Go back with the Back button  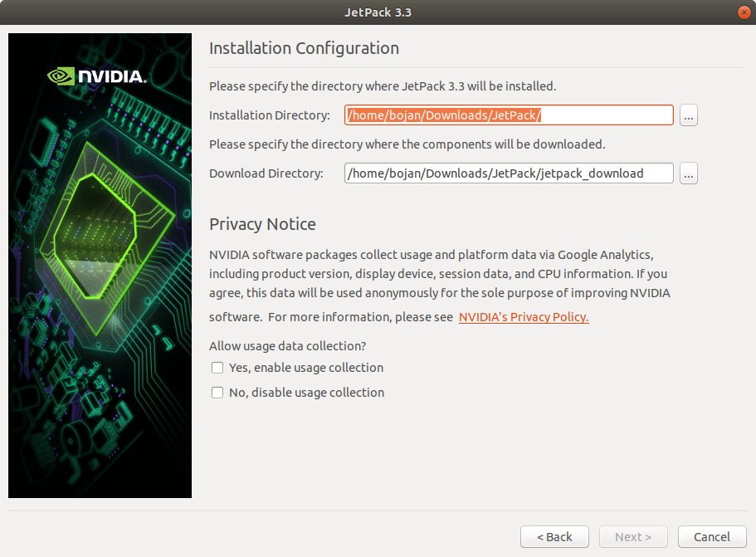[x=554, y=537]
